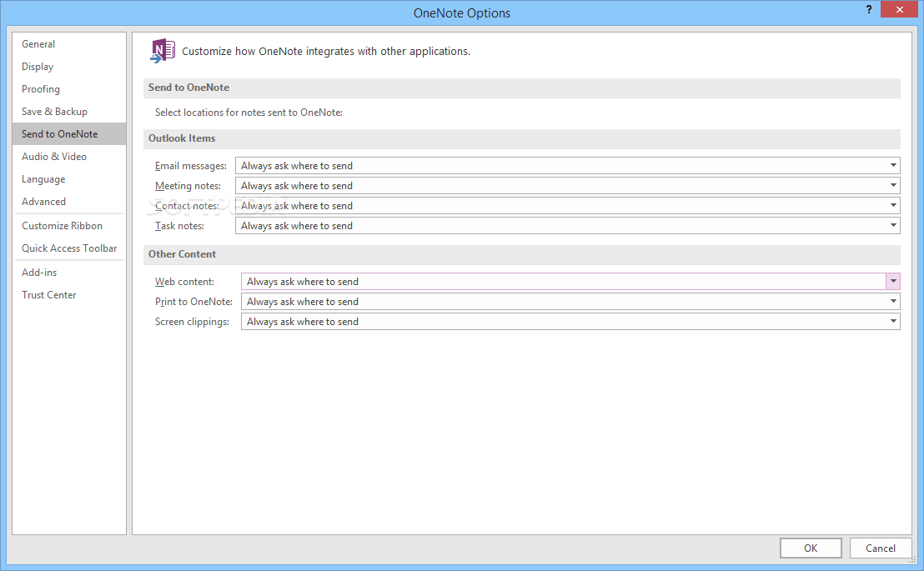Click the OneNote logo icon
This screenshot has width=924, height=571.
(x=163, y=51)
